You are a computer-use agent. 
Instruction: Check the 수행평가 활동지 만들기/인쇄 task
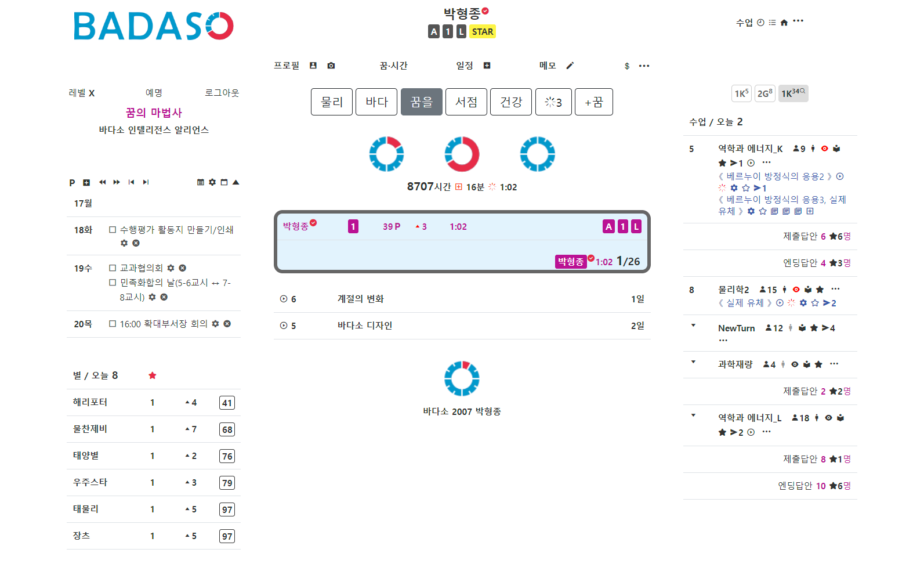[x=113, y=230]
